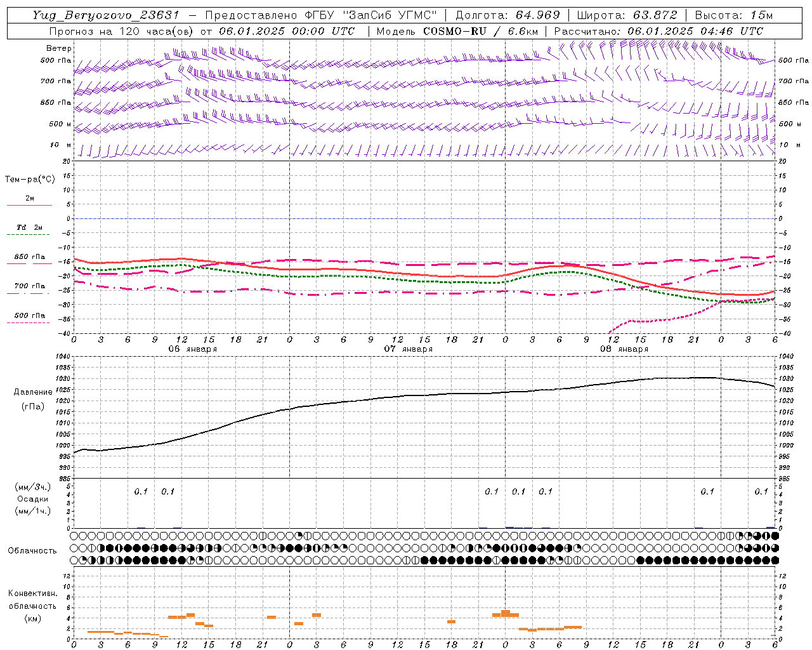This screenshot has width=812, height=650.
Task: Select the Широта: 63.872 header field
Action: coord(627,15)
